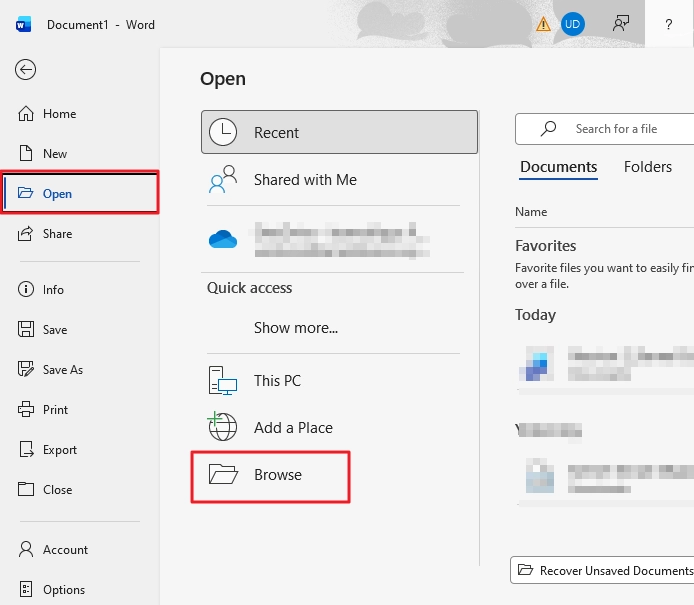Click the Options settings icon
This screenshot has width=694, height=605.
(x=26, y=589)
